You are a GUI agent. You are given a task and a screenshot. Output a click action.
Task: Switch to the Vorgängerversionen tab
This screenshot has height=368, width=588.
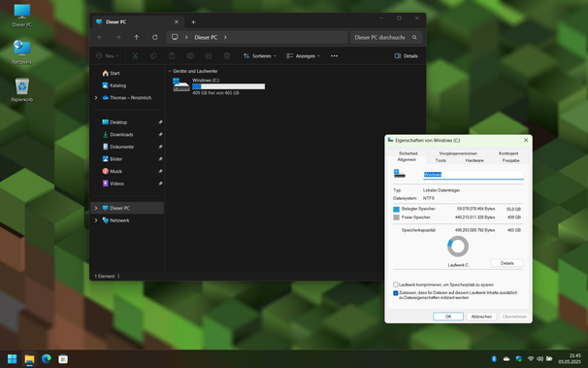(458, 153)
